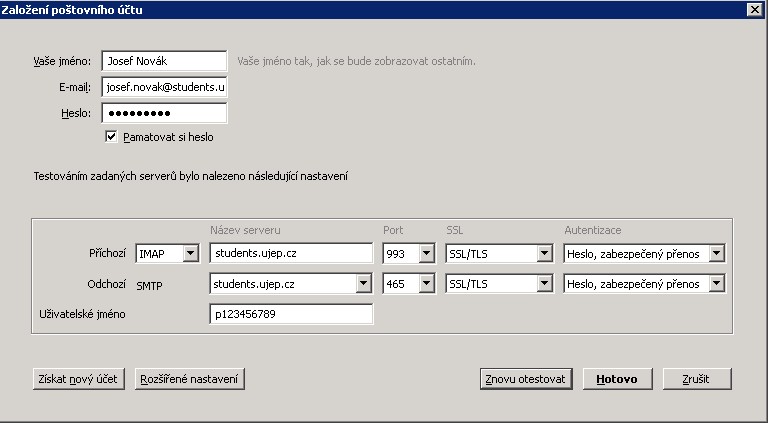This screenshot has width=768, height=423.
Task: Open incoming SSL/TLS security dropdown
Action: [x=544, y=254]
